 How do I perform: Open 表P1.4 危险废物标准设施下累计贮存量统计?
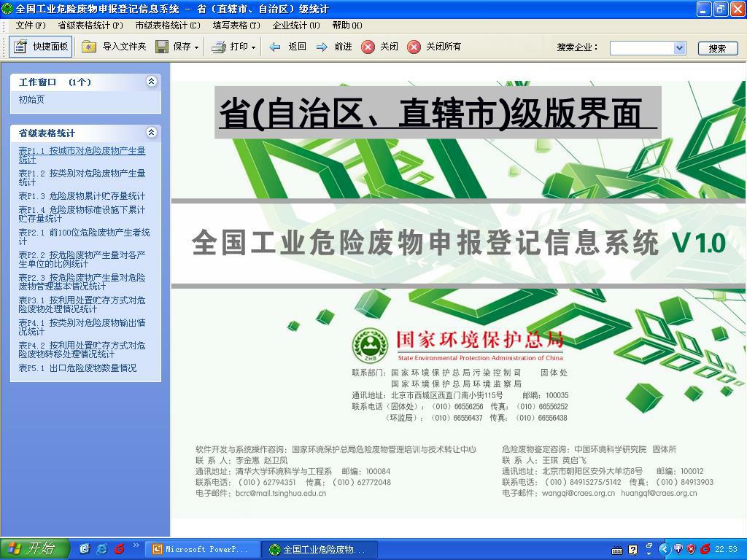click(82, 214)
